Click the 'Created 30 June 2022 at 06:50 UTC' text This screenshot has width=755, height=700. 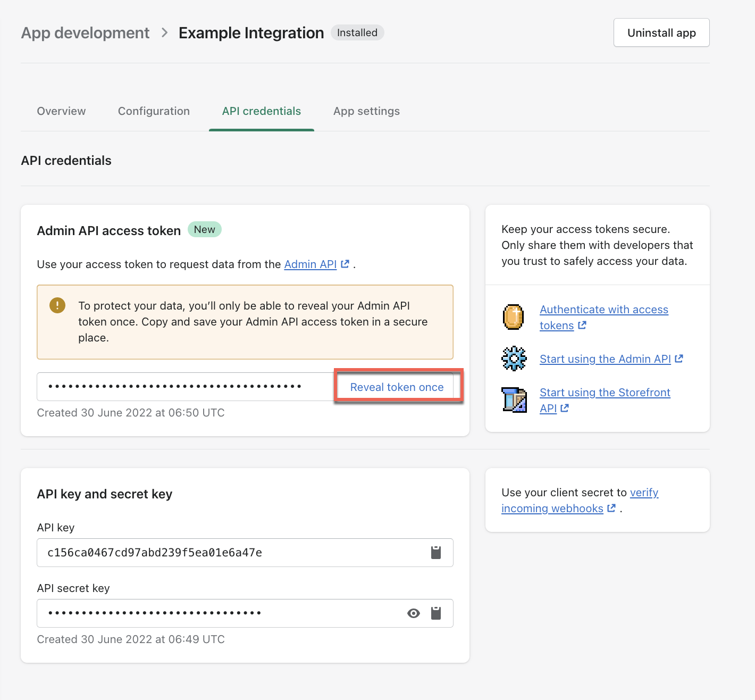click(x=131, y=413)
